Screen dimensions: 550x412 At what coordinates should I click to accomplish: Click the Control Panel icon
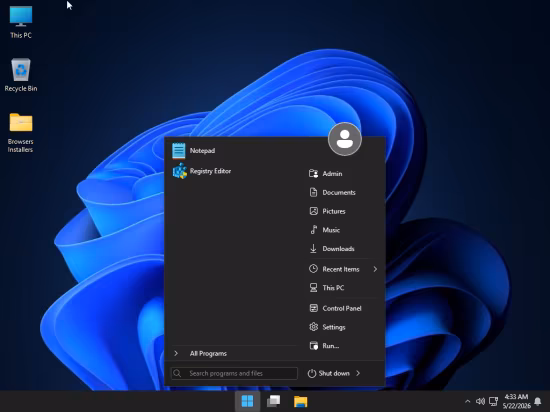pos(313,308)
